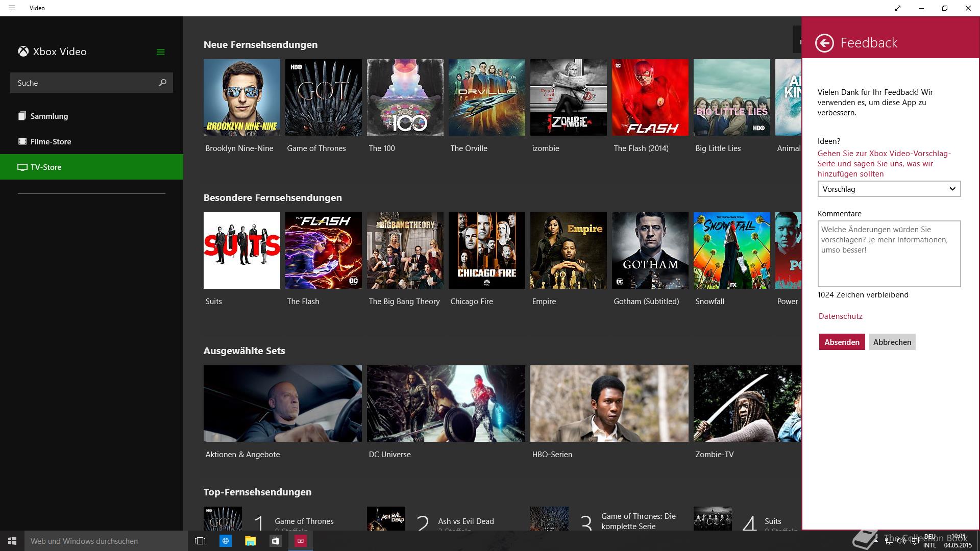Open The 100 poster

tap(405, 97)
